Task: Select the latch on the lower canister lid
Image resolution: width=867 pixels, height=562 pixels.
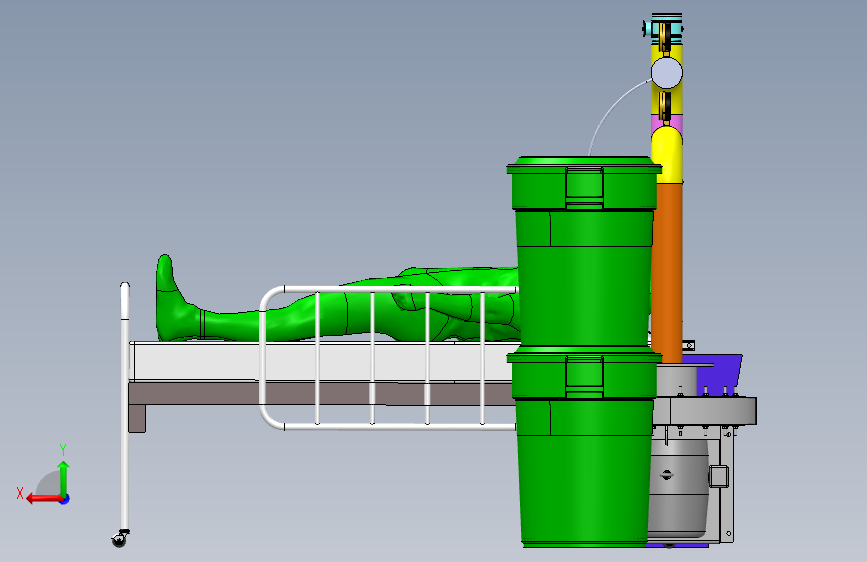Action: 584,376
